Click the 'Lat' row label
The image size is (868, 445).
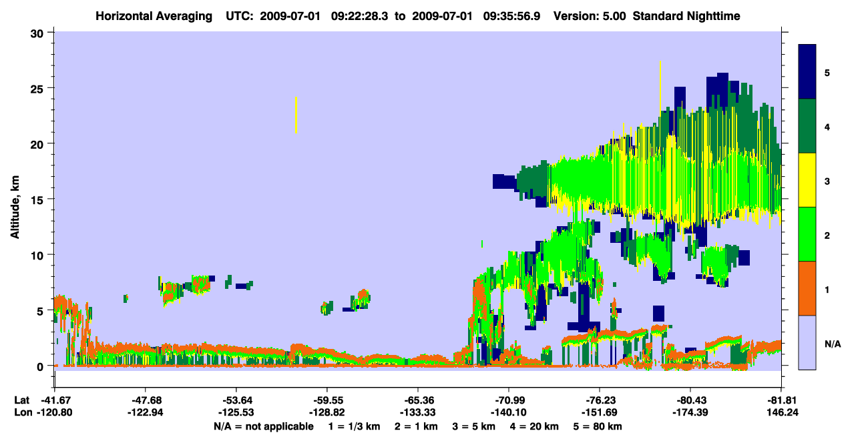pos(22,400)
